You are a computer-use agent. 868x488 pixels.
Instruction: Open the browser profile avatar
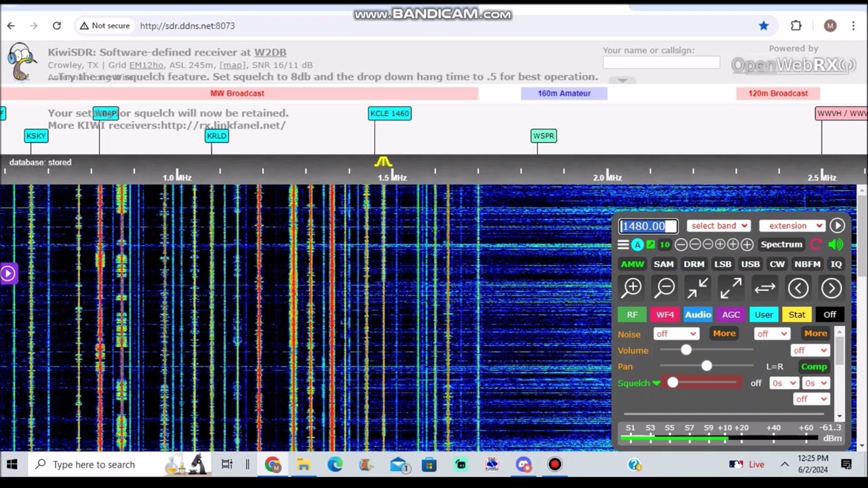click(830, 26)
